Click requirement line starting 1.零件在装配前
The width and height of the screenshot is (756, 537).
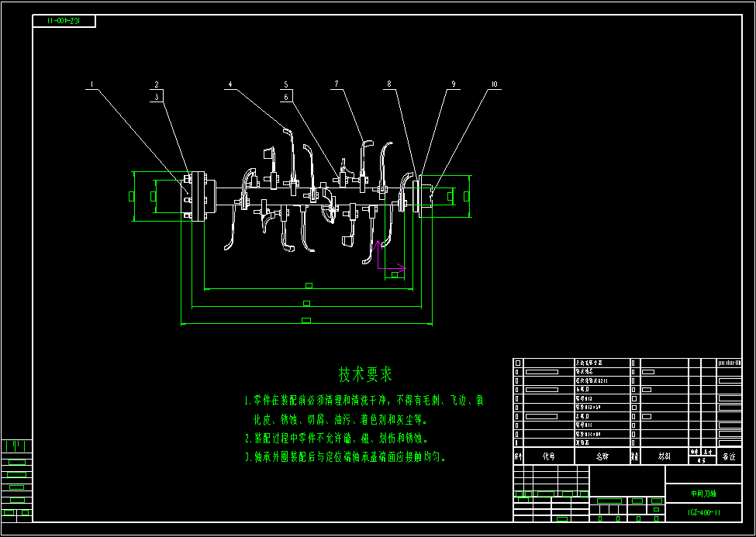364,400
